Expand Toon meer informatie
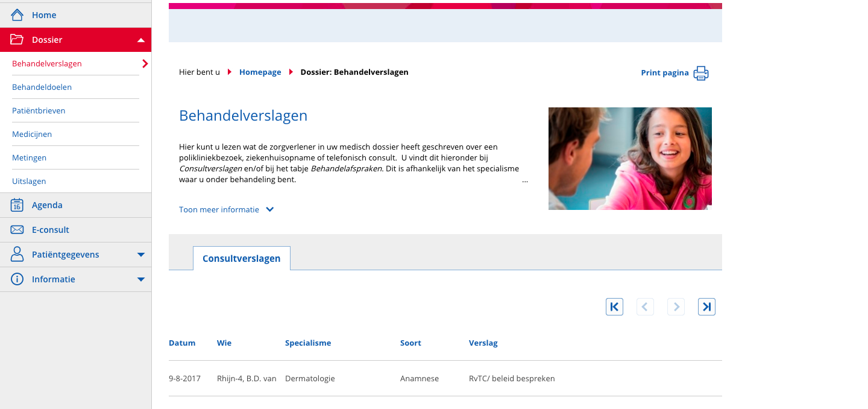This screenshot has height=409, width=868. [x=226, y=210]
